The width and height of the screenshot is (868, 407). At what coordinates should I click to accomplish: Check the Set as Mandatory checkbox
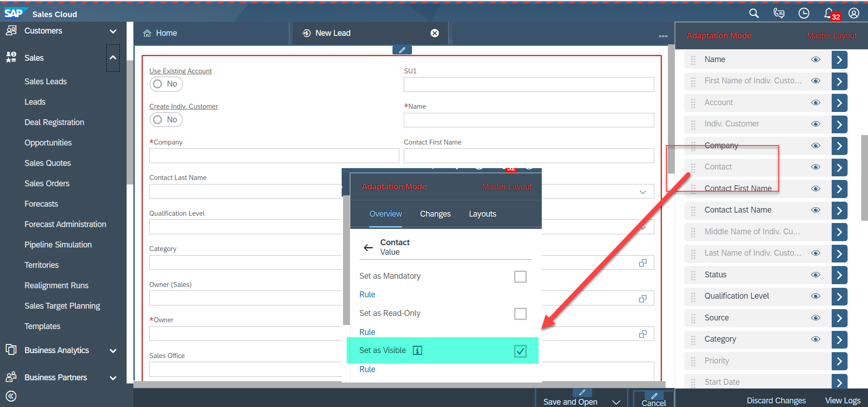[520, 276]
